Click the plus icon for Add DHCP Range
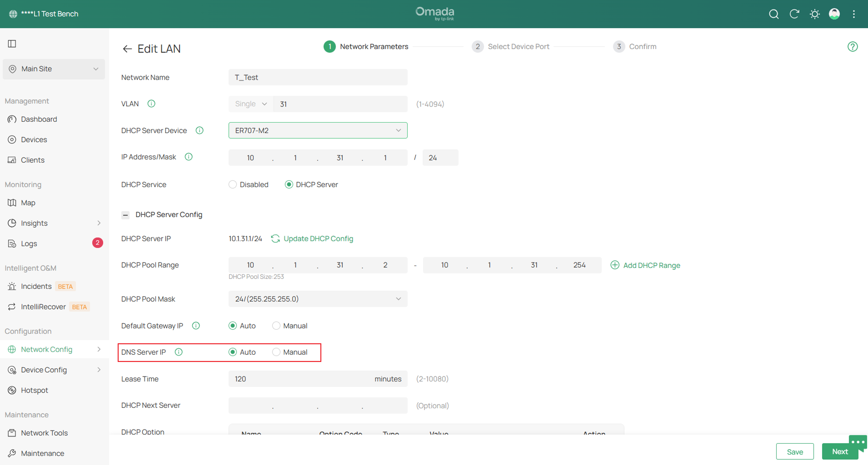 tap(615, 265)
